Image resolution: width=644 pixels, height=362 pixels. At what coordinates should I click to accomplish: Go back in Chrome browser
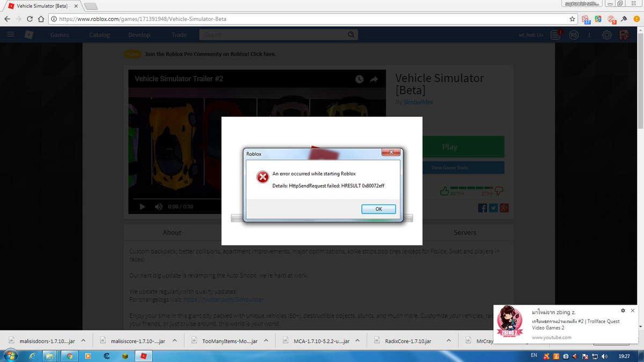coord(7,19)
